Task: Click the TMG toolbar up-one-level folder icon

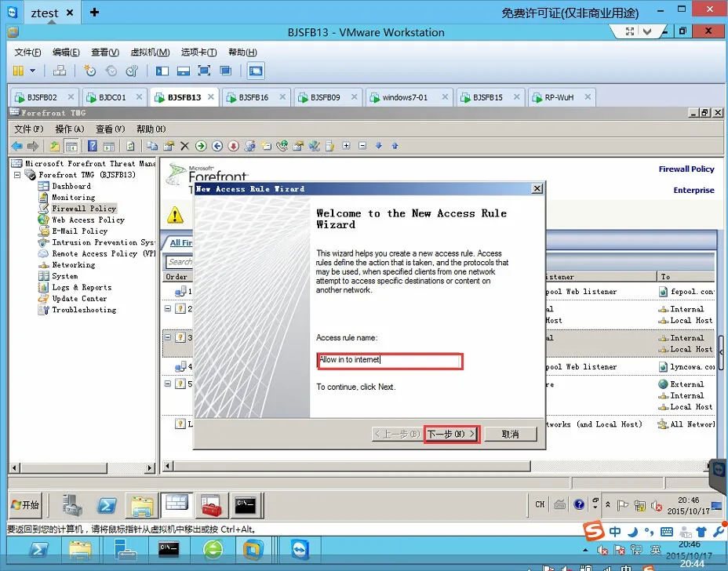Action: point(54,146)
